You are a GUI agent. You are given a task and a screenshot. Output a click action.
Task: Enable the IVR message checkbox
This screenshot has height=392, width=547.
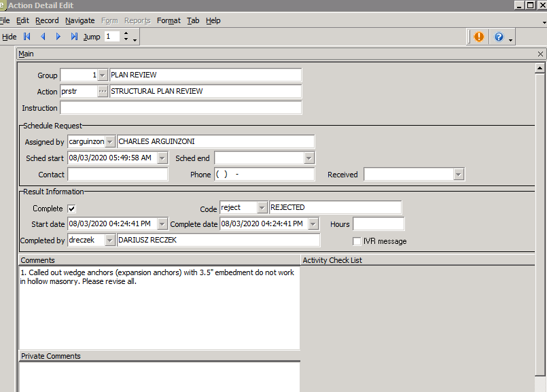(357, 241)
